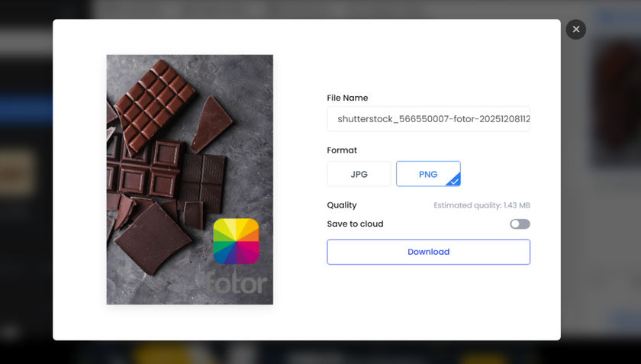Click the 'Quality' label
This screenshot has height=364, width=641.
[342, 205]
